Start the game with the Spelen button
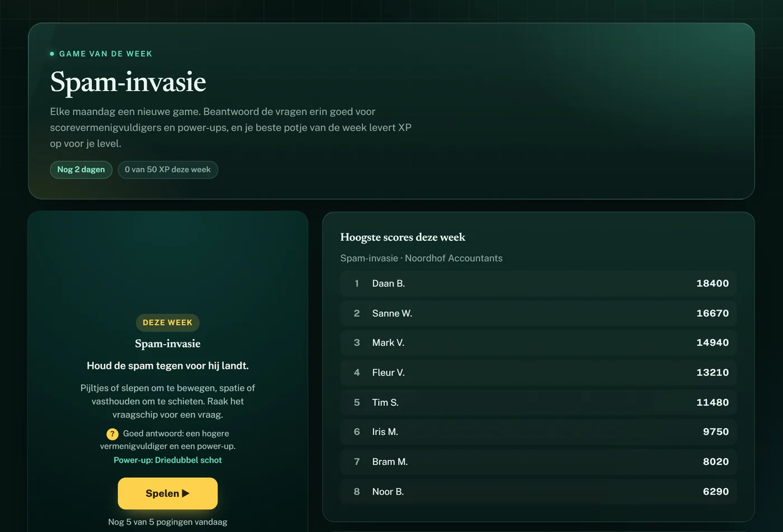The image size is (783, 532). [x=168, y=493]
